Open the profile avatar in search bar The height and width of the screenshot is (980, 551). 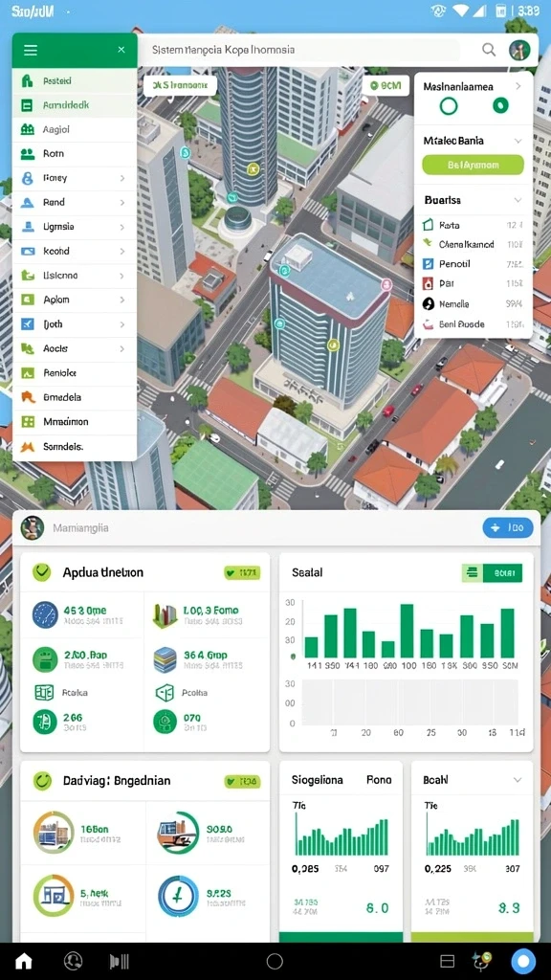(x=519, y=50)
